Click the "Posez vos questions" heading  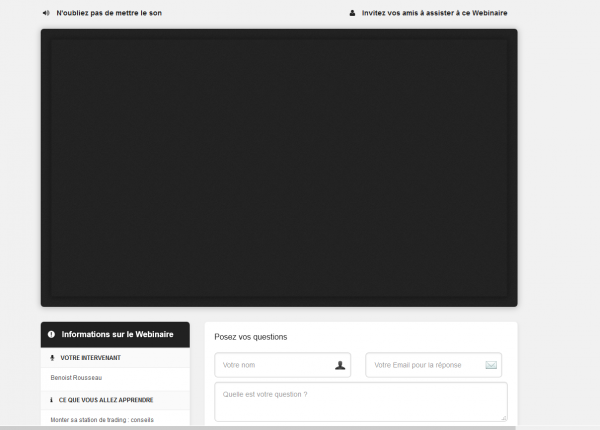251,337
